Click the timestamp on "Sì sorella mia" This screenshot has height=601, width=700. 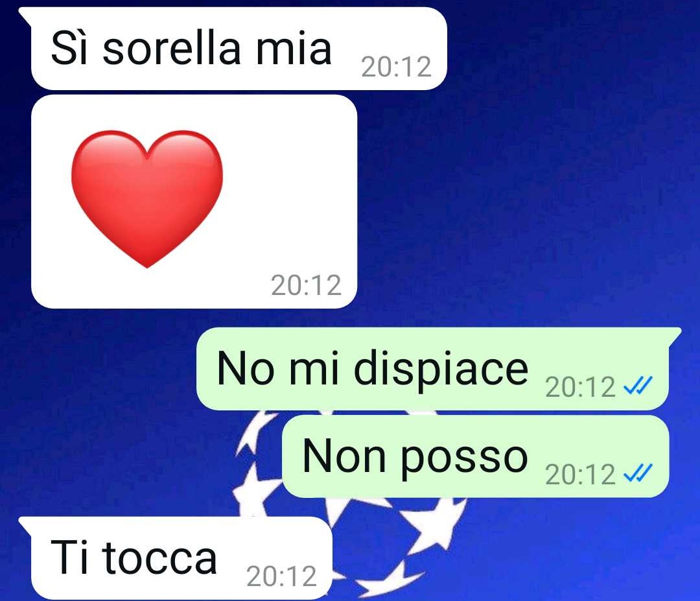coord(397,67)
